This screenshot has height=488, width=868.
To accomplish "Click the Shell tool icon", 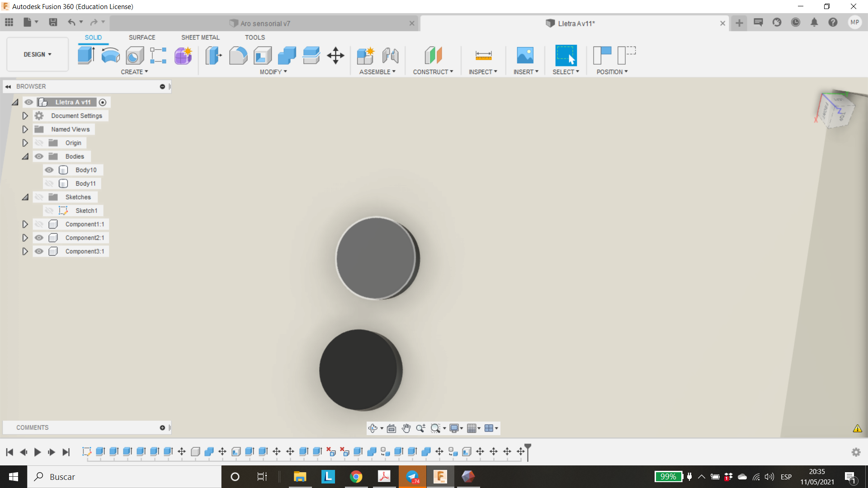I will tap(263, 56).
